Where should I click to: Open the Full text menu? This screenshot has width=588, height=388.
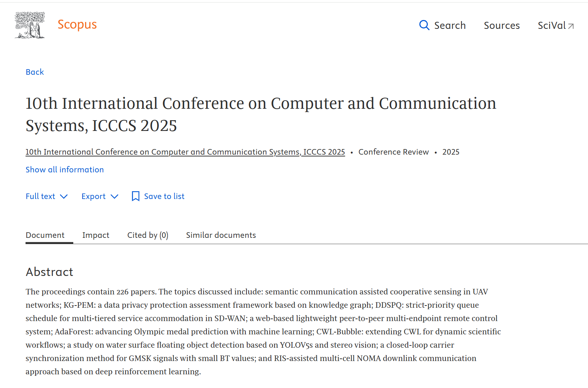point(40,196)
